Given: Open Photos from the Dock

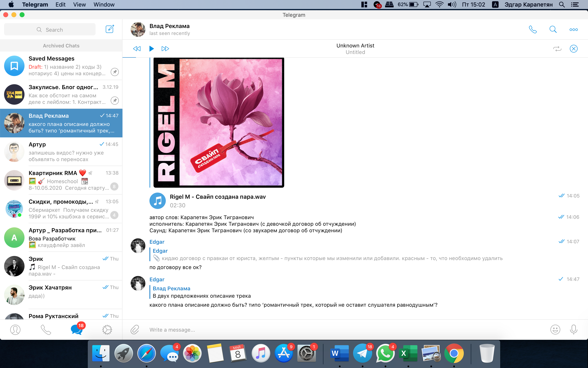Looking at the screenshot, I should pos(192,353).
